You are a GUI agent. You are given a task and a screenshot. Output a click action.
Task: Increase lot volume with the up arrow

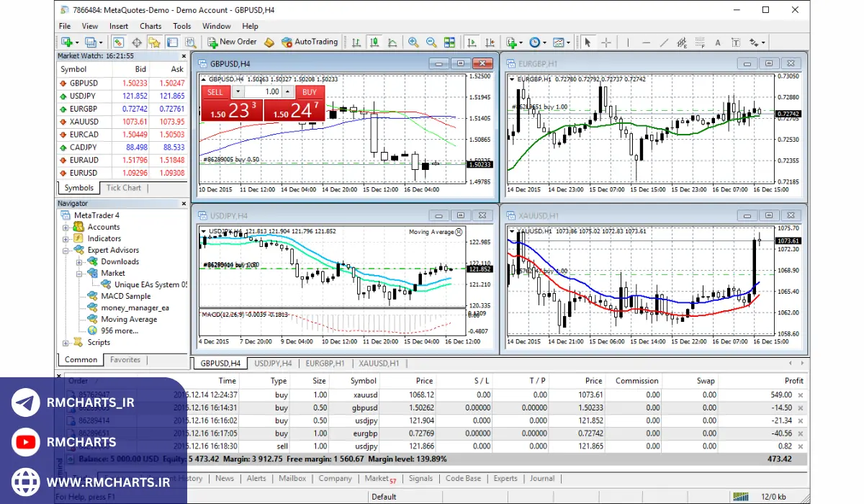(288, 91)
